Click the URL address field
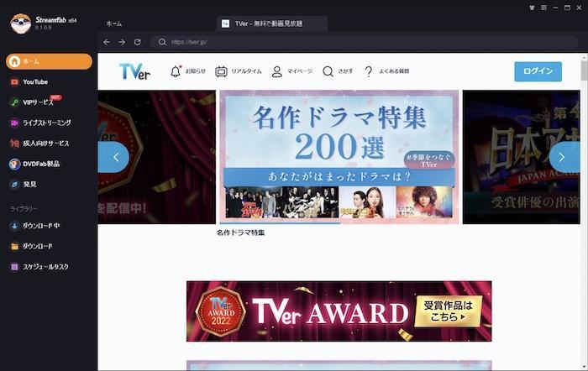588x371 pixels. click(x=364, y=42)
